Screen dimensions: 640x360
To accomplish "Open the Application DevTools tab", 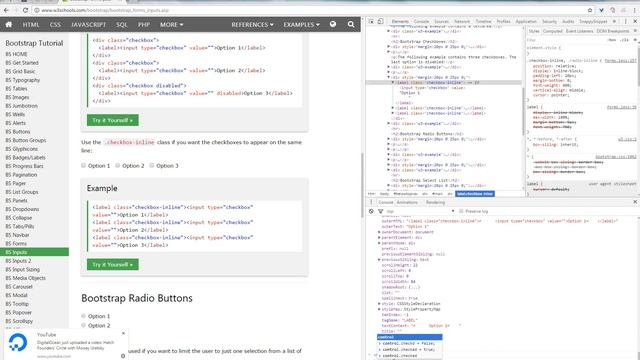I will pyautogui.click(x=526, y=21).
